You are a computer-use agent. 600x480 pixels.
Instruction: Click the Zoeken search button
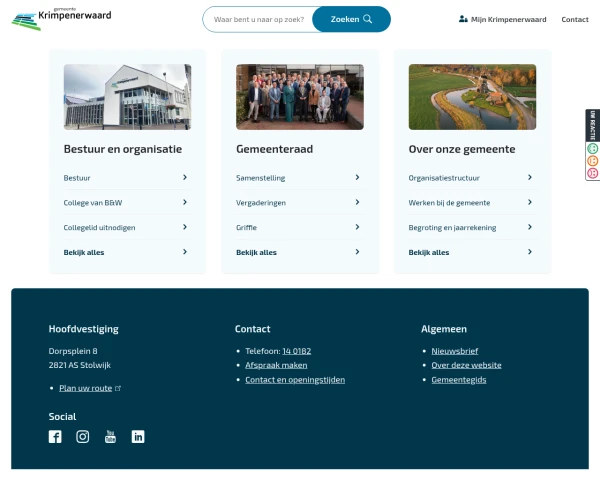(x=351, y=19)
